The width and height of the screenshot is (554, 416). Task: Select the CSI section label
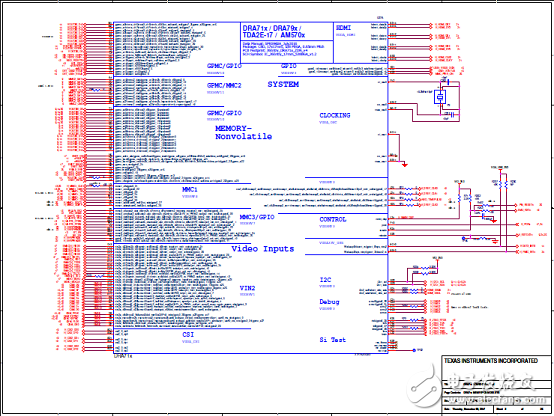(188, 335)
